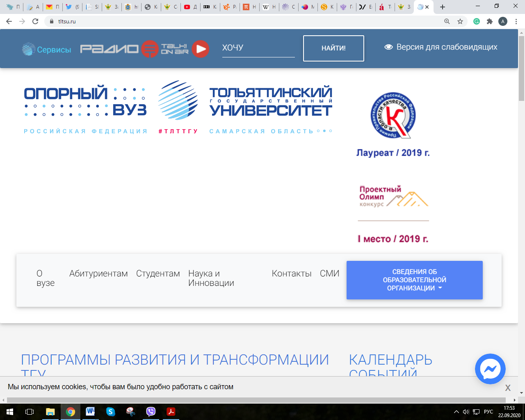Open the О вузе menu item
The width and height of the screenshot is (525, 420).
pos(46,278)
